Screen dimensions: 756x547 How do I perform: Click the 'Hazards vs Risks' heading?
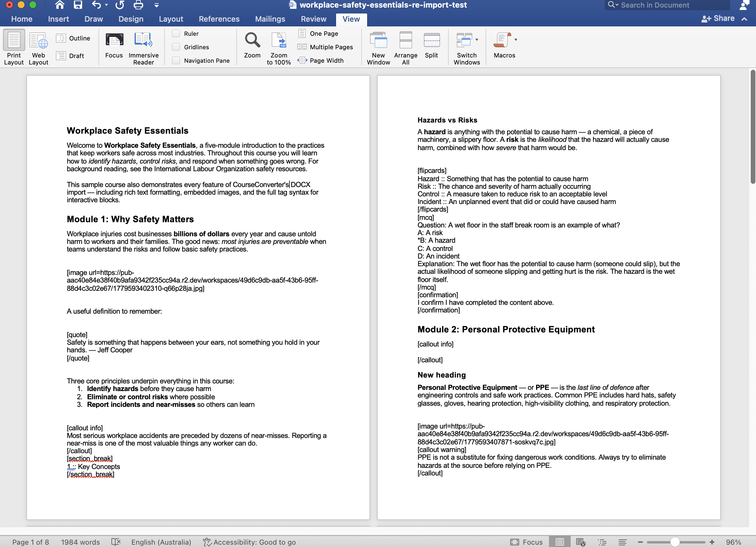[447, 120]
